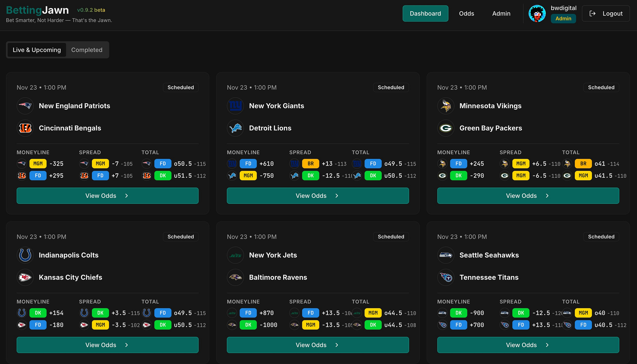This screenshot has width=637, height=364.
Task: Click the Kansas City Chiefs team name
Action: [x=71, y=277]
